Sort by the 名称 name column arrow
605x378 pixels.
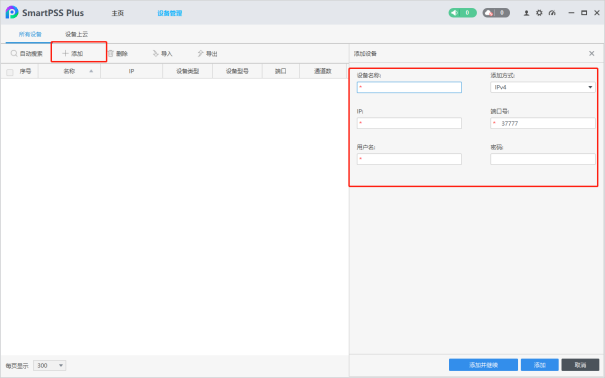[x=91, y=71]
